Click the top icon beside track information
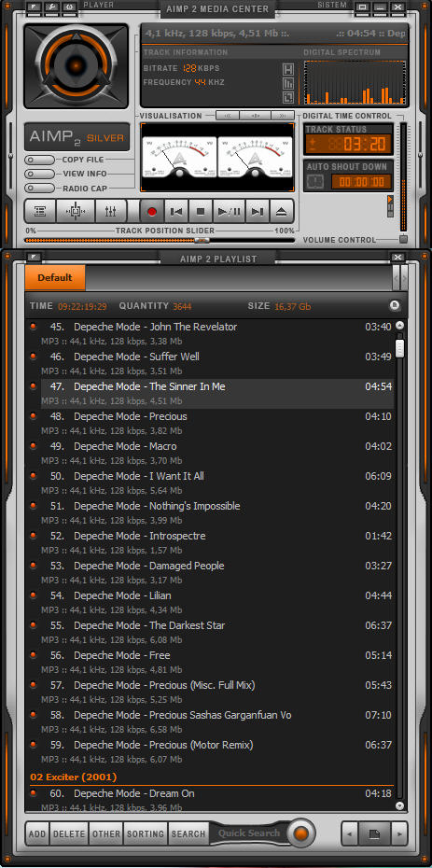432x868 pixels. (x=288, y=69)
